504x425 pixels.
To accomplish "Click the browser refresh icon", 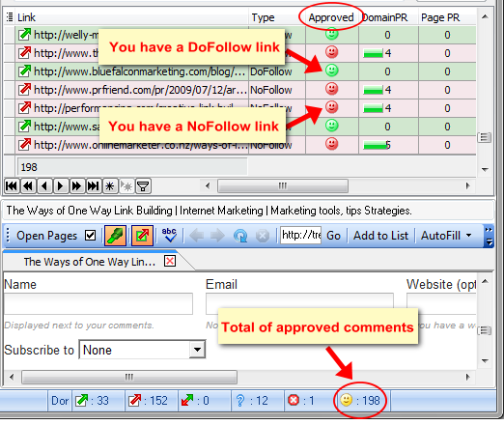I will (x=240, y=236).
